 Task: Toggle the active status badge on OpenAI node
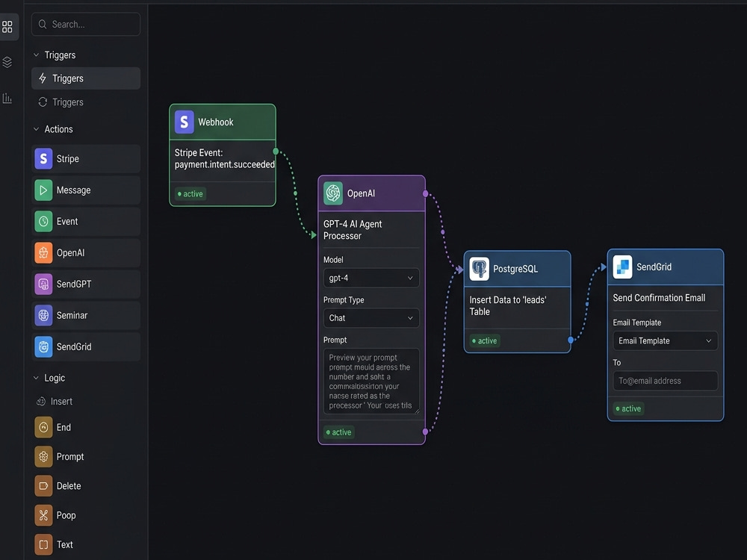pyautogui.click(x=338, y=432)
